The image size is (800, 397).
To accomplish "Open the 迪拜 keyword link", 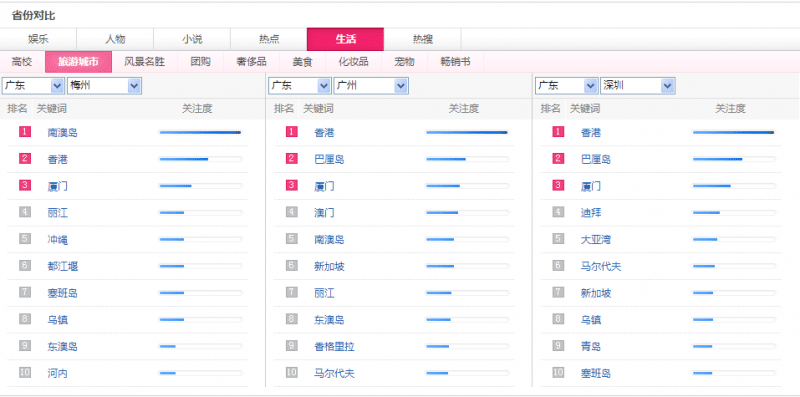I will click(591, 212).
